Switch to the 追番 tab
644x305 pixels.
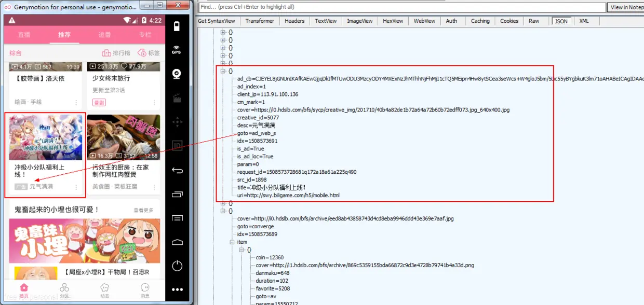[x=105, y=35]
